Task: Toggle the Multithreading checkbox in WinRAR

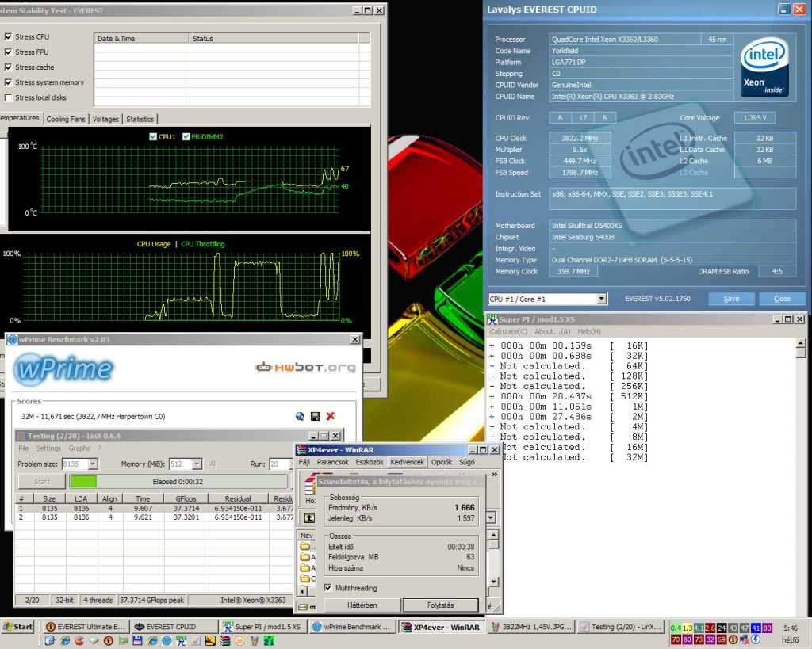Action: (x=327, y=587)
